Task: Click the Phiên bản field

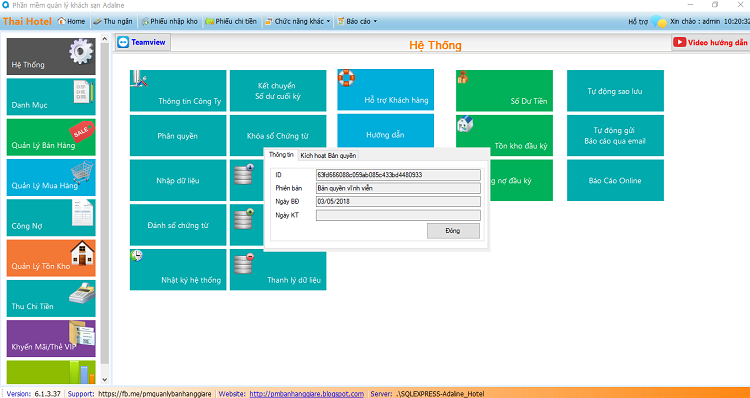Action: 398,188
